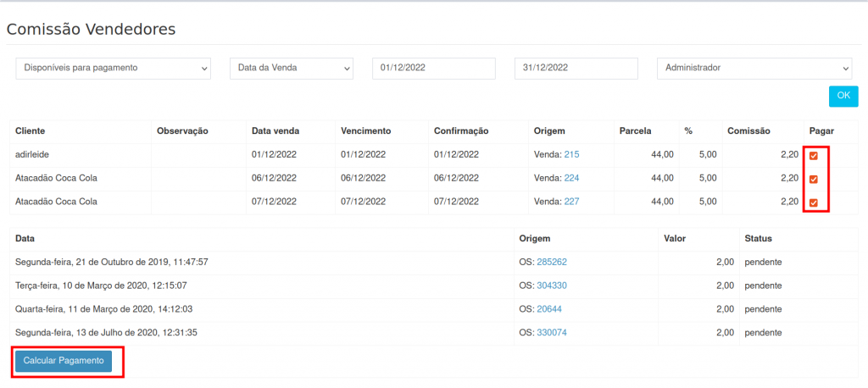Viewport: 868px width, 388px height.
Task: Click the end date field 31/12/2022
Action: coord(576,68)
